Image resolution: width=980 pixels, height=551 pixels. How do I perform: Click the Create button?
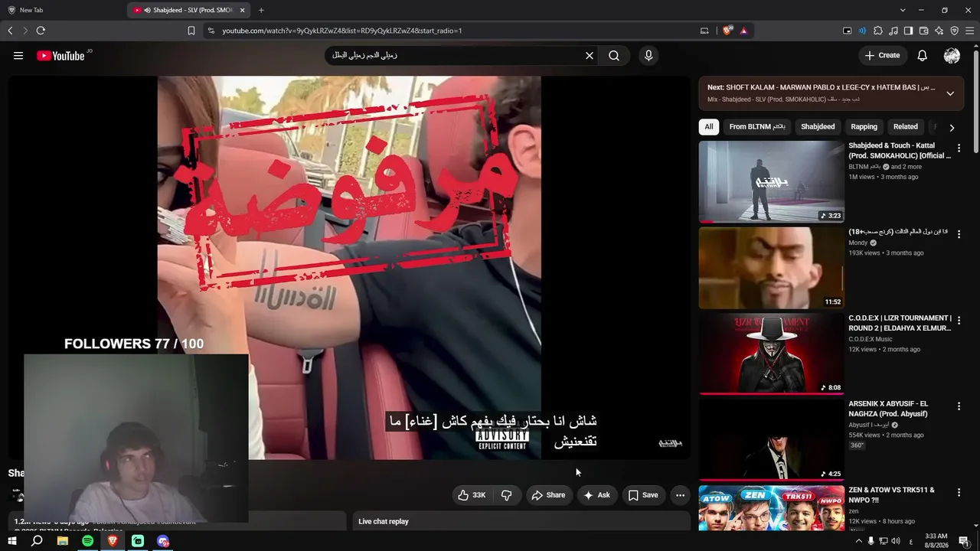coord(882,55)
